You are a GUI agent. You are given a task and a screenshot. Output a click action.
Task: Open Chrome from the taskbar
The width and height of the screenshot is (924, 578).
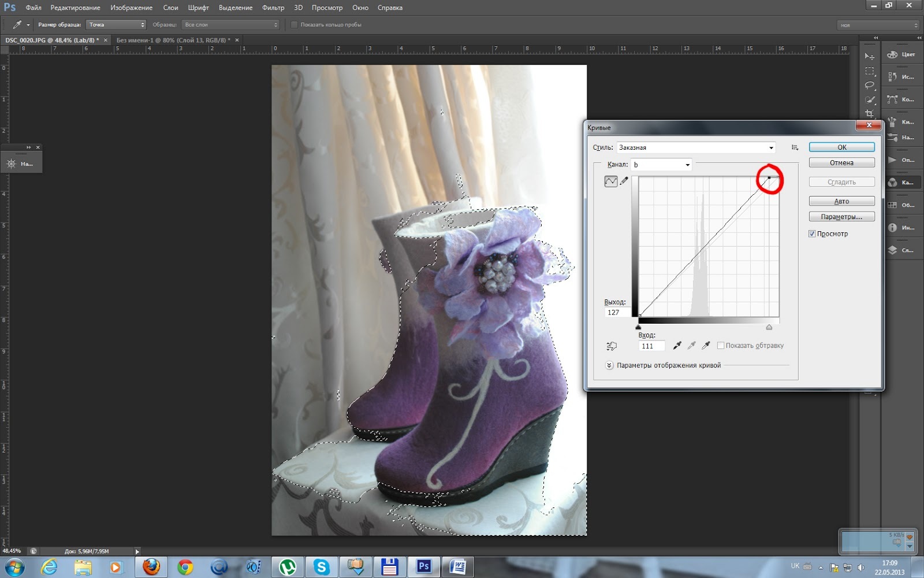coord(185,567)
